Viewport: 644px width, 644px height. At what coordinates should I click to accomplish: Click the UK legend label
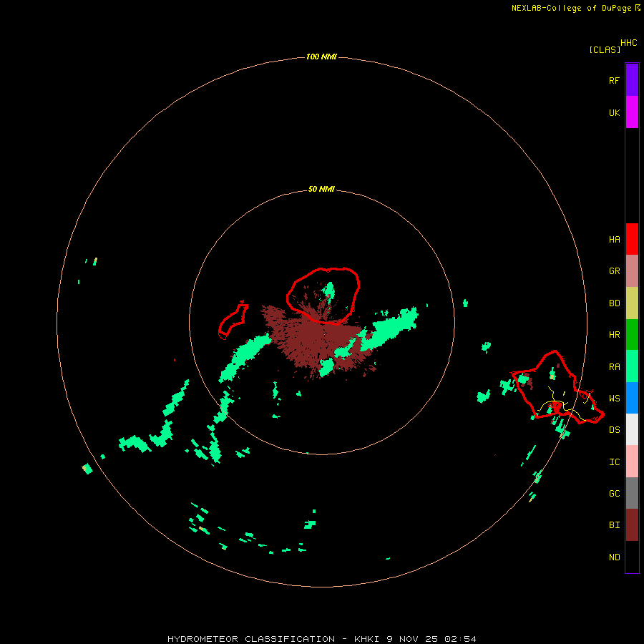[x=614, y=113]
